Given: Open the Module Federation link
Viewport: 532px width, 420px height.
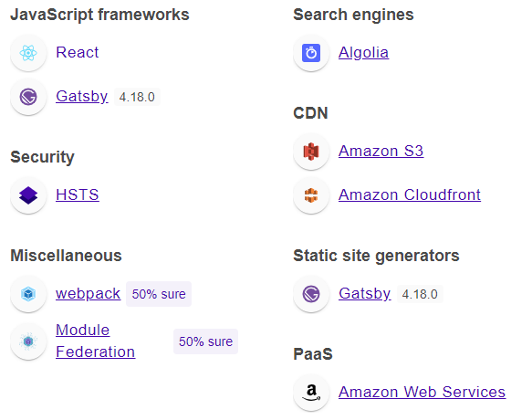Looking at the screenshot, I should [x=96, y=341].
